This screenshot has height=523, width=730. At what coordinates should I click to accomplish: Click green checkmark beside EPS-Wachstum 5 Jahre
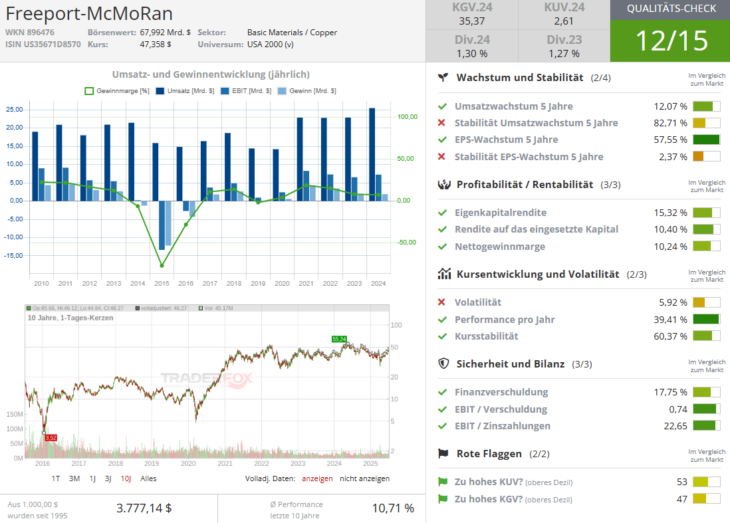(442, 140)
